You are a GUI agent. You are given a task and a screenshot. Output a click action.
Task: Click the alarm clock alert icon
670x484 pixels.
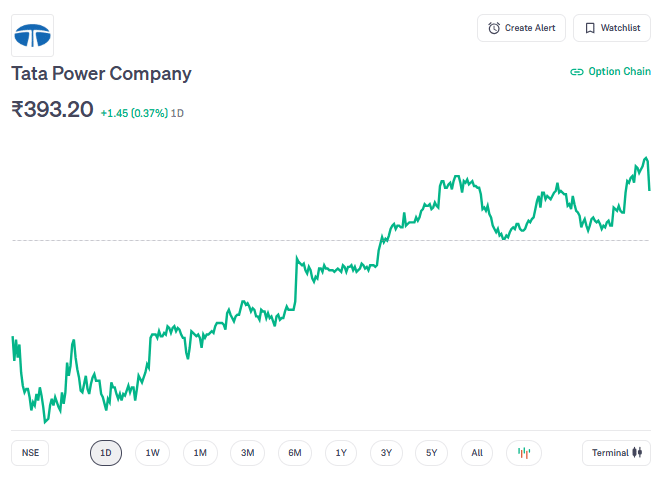494,28
